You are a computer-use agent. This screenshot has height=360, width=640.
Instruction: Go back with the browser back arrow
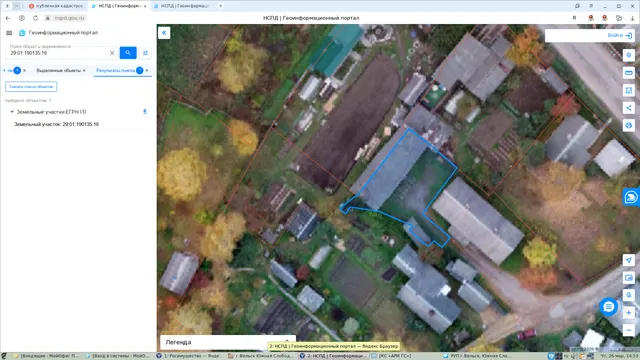click(8, 18)
